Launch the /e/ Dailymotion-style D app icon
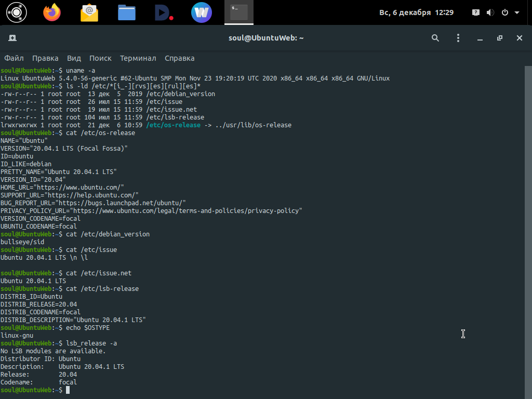Viewport: 532px width, 399px height. click(x=164, y=13)
